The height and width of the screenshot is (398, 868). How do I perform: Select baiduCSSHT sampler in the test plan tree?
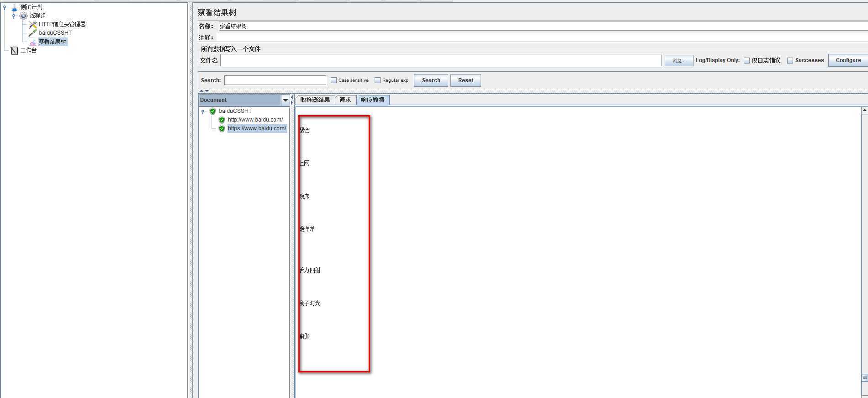pyautogui.click(x=55, y=33)
